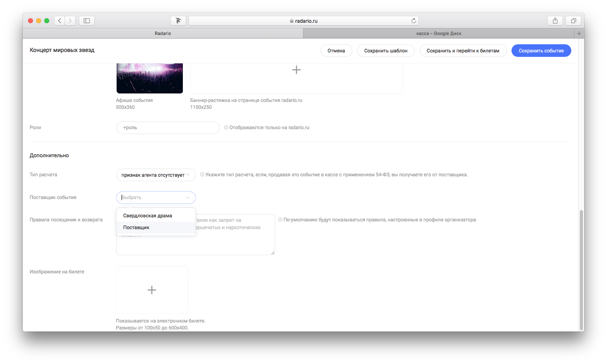The image size is (607, 364).
Task: Switch to касса – Google Диск tab
Action: (439, 33)
